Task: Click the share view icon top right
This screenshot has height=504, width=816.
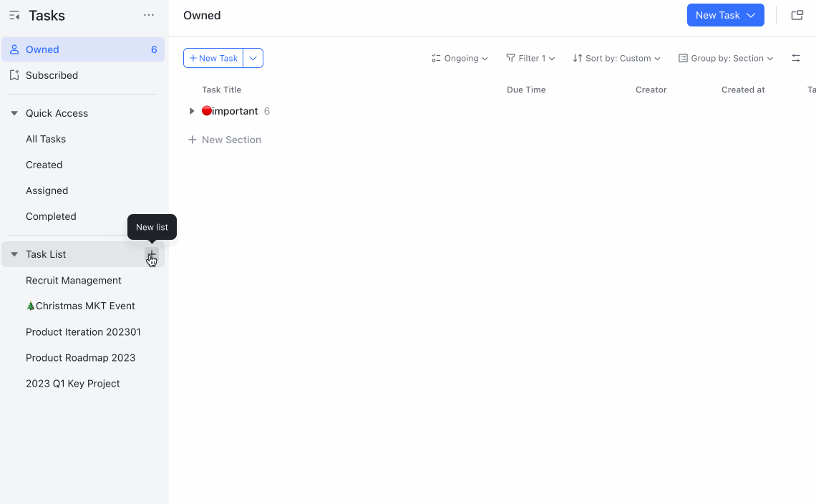Action: [x=797, y=14]
